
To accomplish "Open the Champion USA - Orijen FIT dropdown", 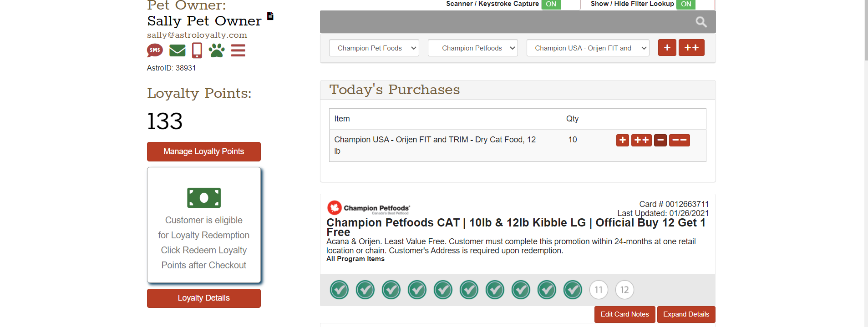I will [x=588, y=48].
